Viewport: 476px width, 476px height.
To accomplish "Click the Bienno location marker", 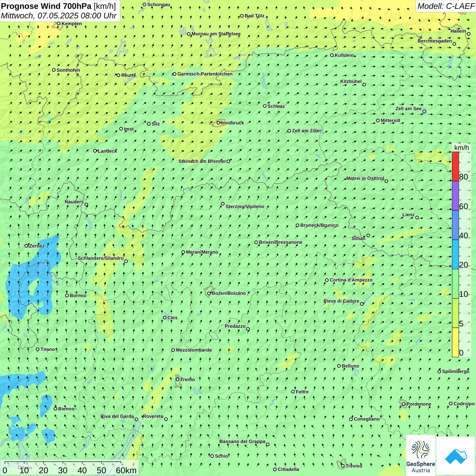I will pos(55,409).
